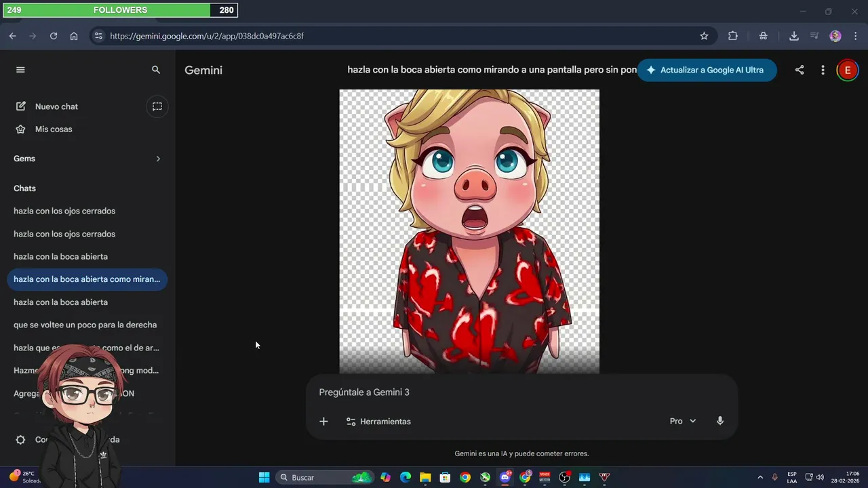The width and height of the screenshot is (868, 488).
Task: Open Google account avatar 'E'
Action: (x=847, y=70)
